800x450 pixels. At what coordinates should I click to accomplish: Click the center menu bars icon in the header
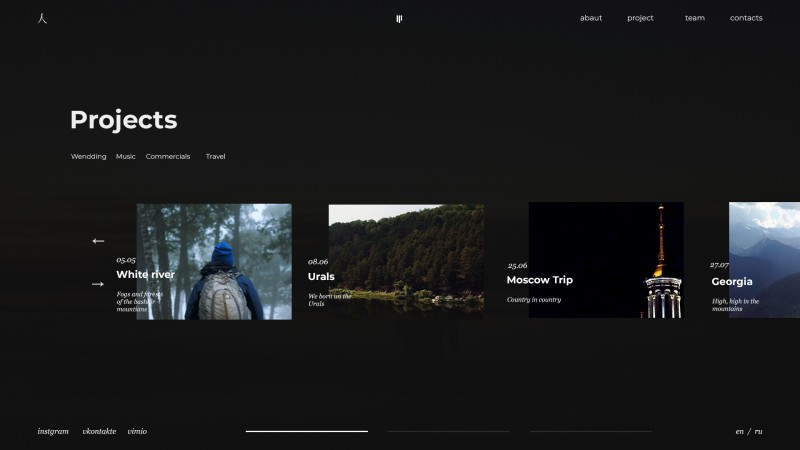click(399, 19)
